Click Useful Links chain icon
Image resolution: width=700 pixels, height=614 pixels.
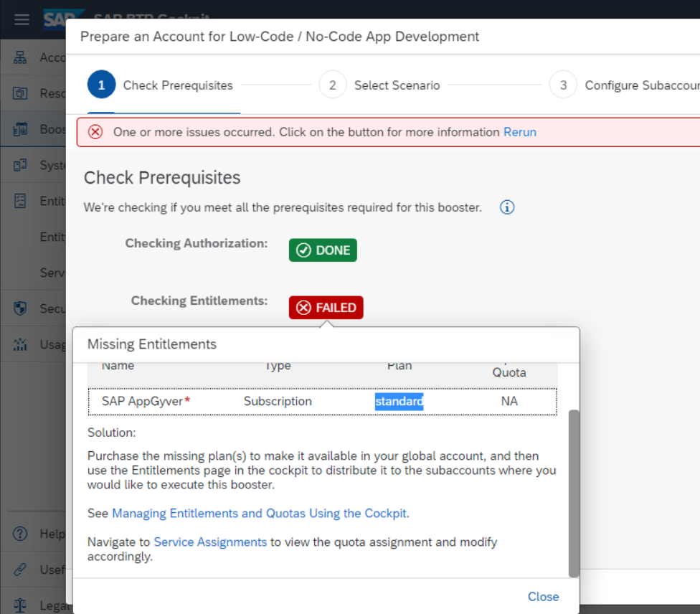pos(19,570)
